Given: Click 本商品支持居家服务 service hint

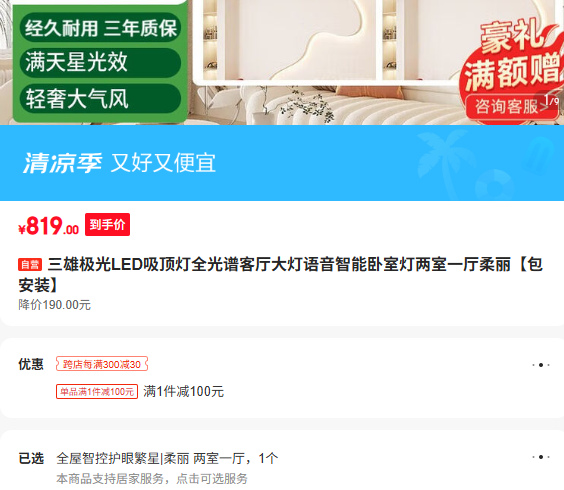Looking at the screenshot, I should 151,478.
